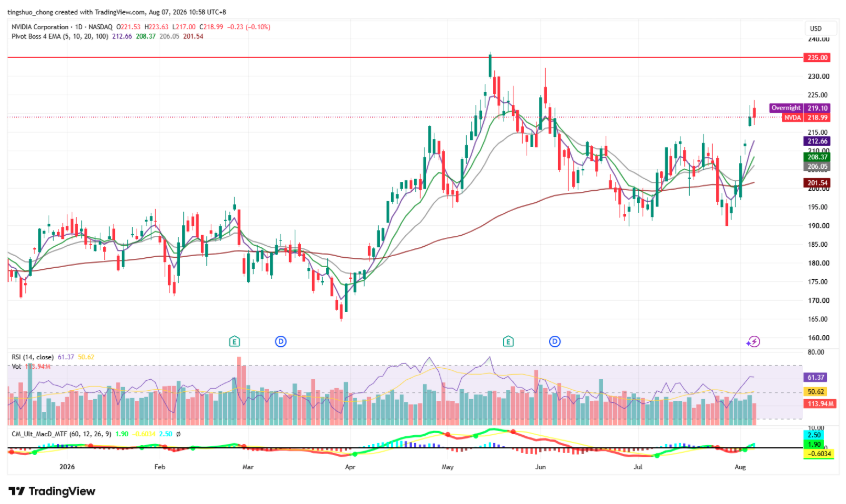Click the Apr label on time axis

pyautogui.click(x=350, y=467)
